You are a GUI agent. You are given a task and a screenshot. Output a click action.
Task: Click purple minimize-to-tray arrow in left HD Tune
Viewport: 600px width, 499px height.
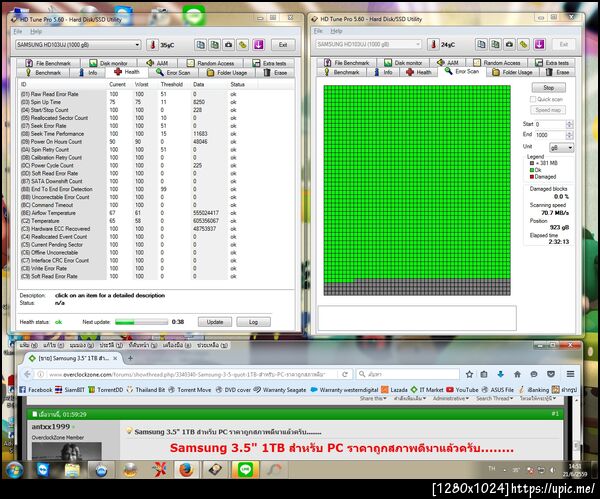click(x=259, y=45)
